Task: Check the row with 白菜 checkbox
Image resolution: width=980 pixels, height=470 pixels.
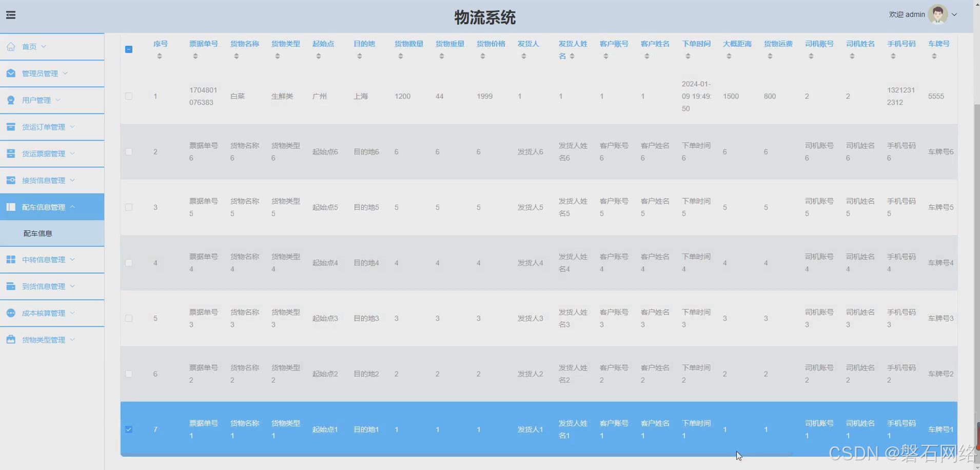Action: pos(129,96)
